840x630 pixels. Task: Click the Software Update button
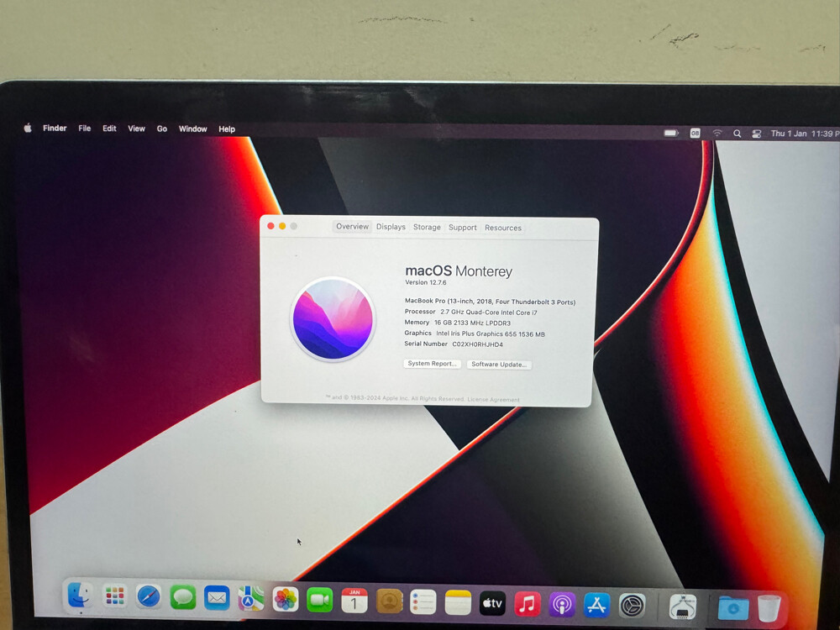[x=499, y=365]
